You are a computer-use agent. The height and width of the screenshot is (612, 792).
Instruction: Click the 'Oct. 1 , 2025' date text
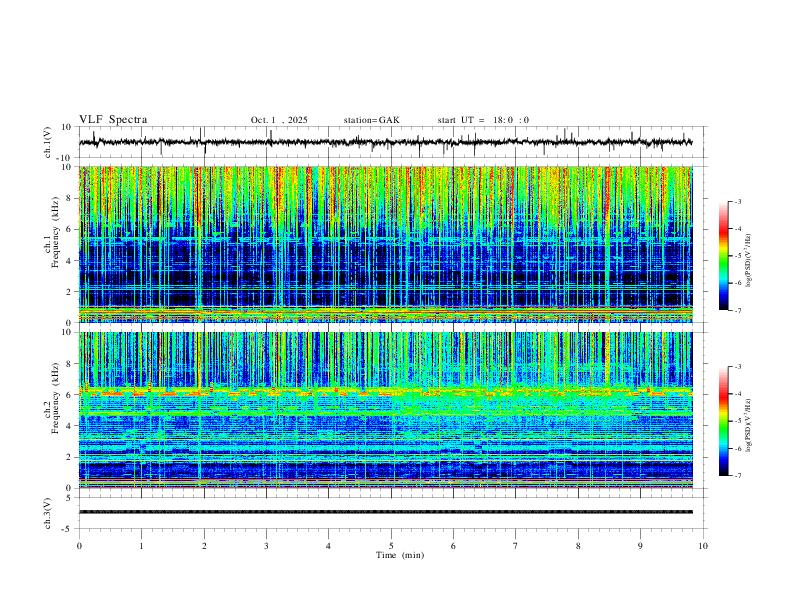279,120
